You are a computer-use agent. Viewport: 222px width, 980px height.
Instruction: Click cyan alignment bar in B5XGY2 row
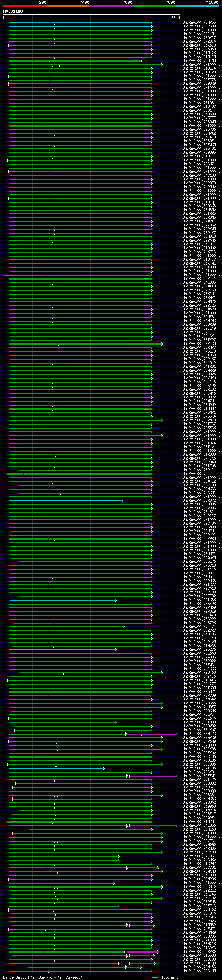click(66, 501)
